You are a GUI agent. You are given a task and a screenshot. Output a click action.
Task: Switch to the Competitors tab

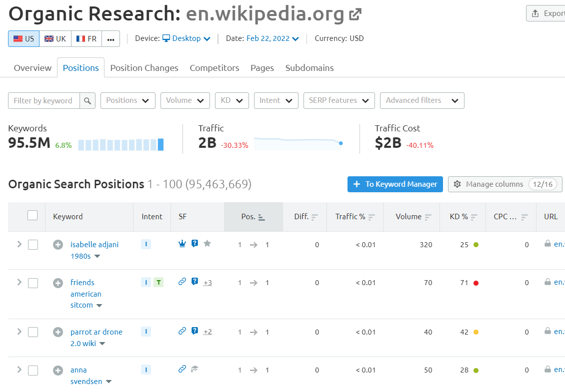(x=214, y=68)
